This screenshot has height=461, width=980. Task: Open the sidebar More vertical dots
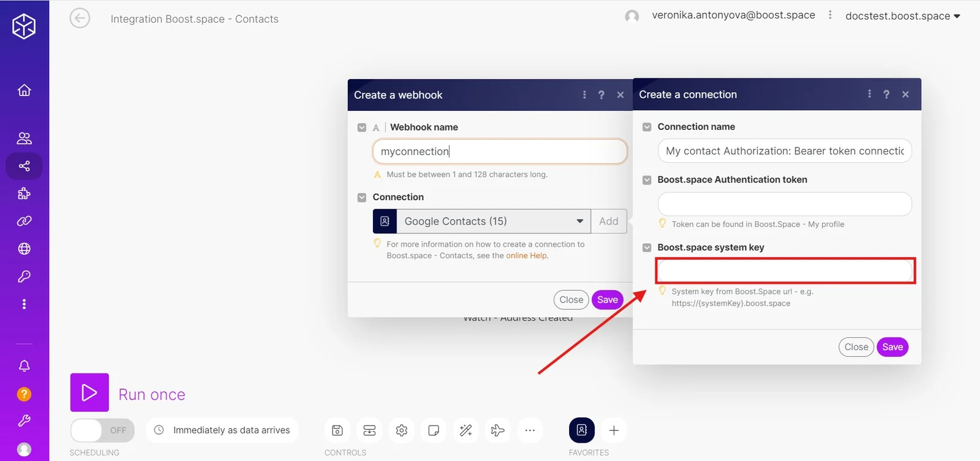[x=24, y=304]
